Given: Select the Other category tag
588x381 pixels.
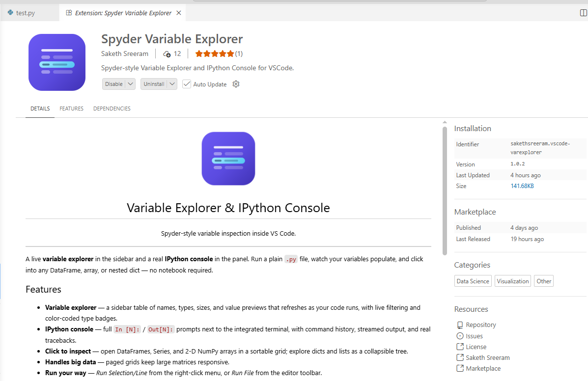Looking at the screenshot, I should 544,281.
